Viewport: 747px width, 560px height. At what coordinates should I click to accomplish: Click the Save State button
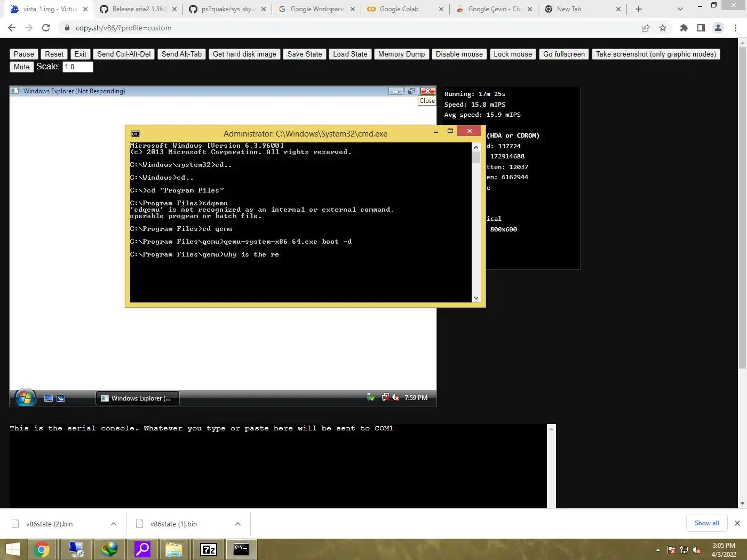point(305,54)
